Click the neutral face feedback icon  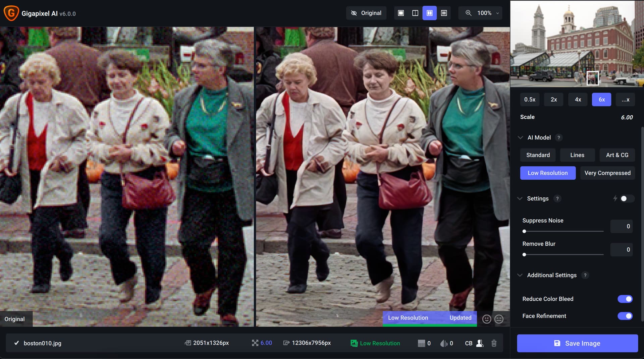[x=499, y=319]
